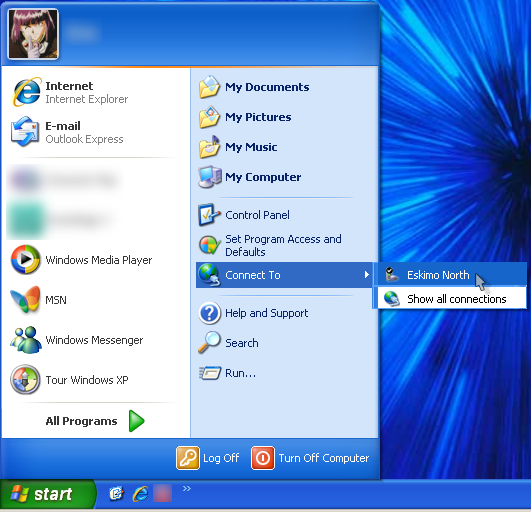This screenshot has width=531, height=512.
Task: Click Tour Windows XP text
Action: [87, 380]
